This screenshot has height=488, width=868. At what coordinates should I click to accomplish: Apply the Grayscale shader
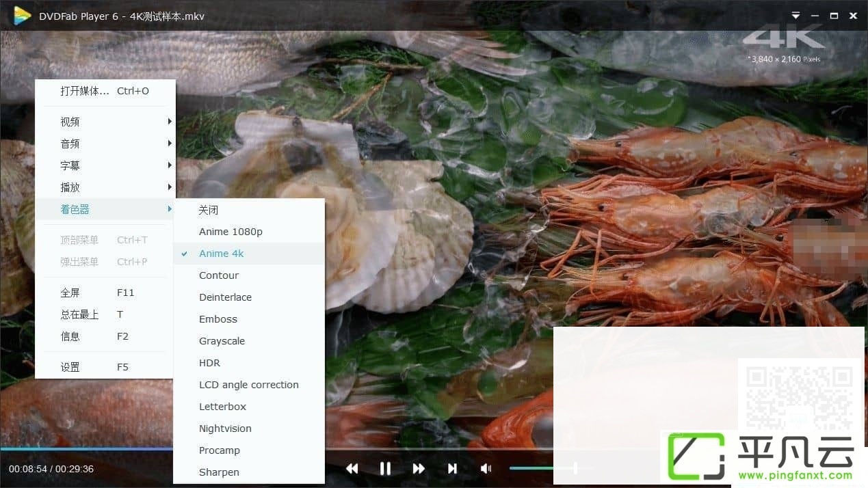(249, 341)
